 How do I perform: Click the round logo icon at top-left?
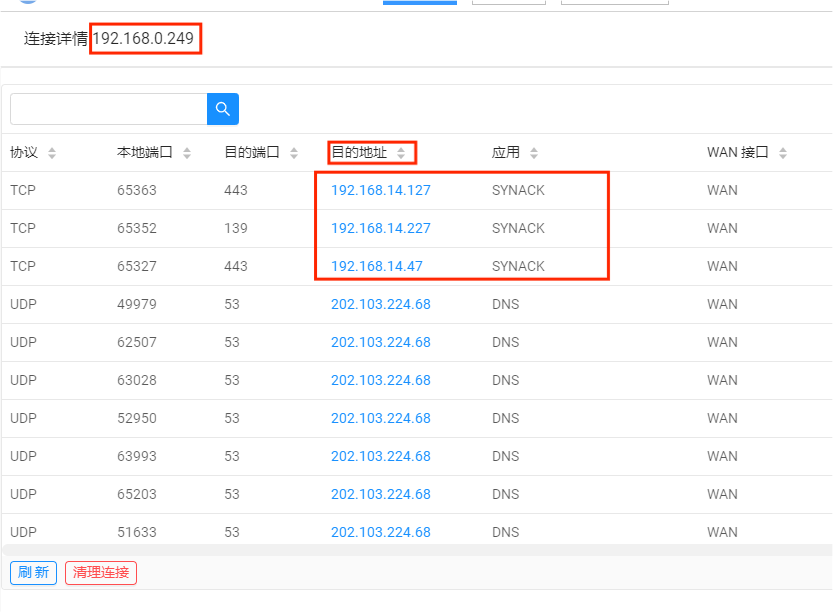(27, 3)
